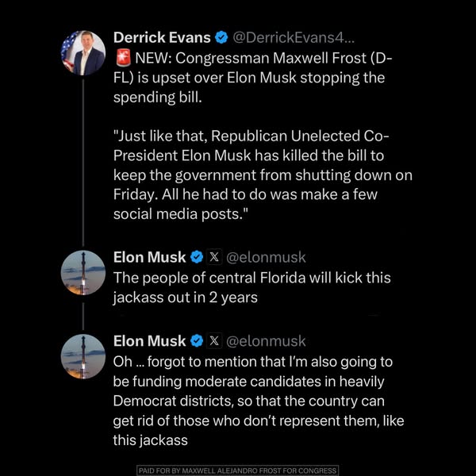Click X logo badge in the 'moderate candidates' reply
The image size is (476, 476).
click(x=214, y=341)
